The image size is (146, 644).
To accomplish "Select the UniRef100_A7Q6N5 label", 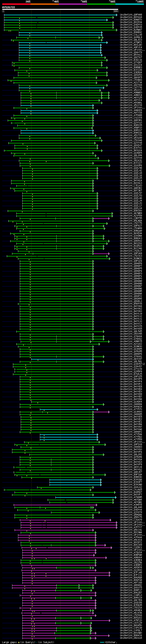I will (x=131, y=497).
